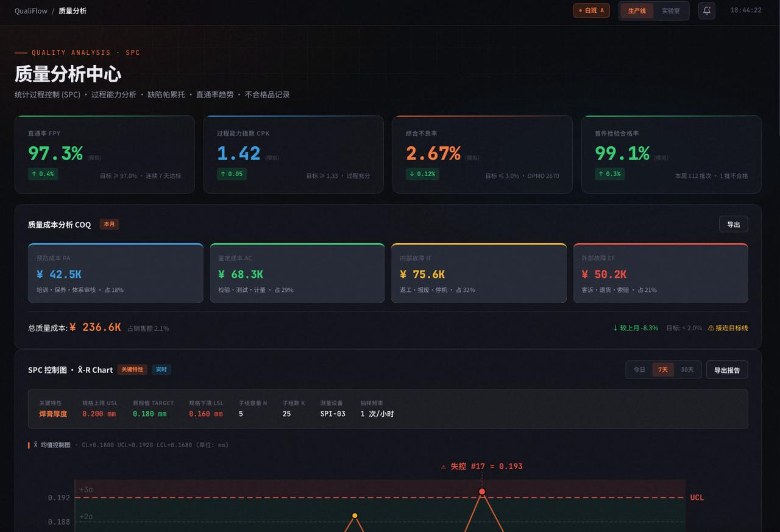Click the TARGET value 0.180 mm
This screenshot has height=532, width=780.
pos(150,414)
